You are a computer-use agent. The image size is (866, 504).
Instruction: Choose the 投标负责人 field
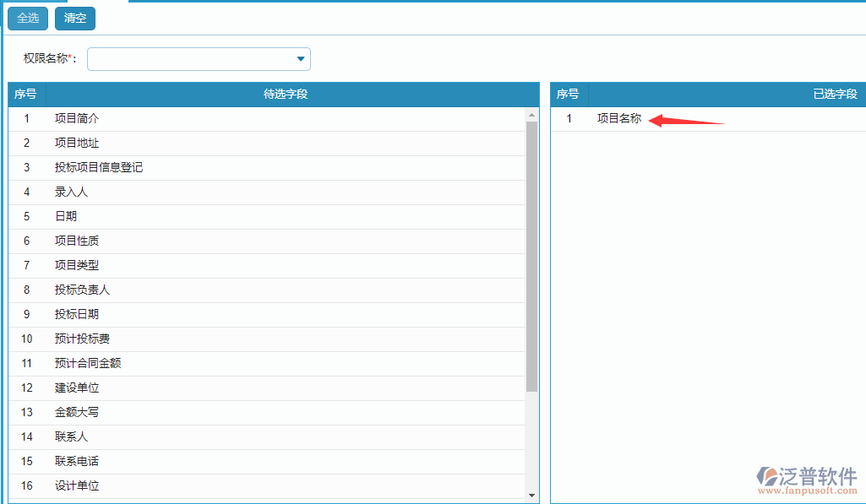pos(80,290)
